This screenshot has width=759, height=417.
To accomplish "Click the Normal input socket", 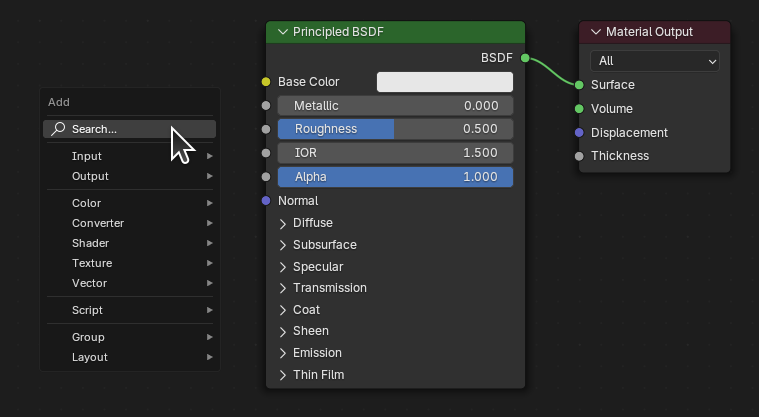I will coord(265,201).
